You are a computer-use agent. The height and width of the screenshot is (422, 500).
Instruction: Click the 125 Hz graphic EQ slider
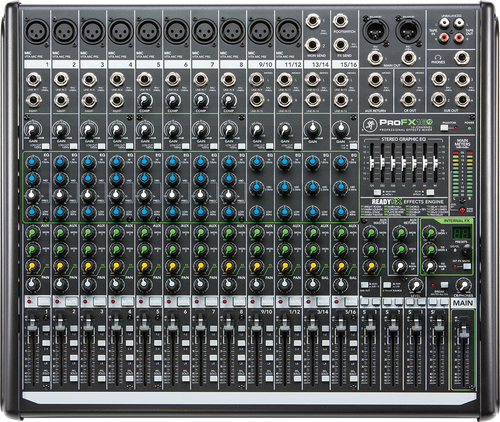point(372,162)
